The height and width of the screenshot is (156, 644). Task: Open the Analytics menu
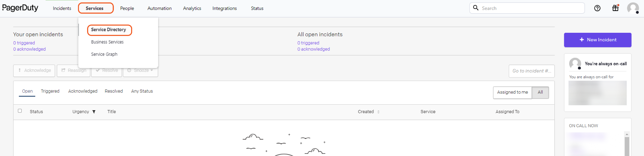tap(192, 9)
